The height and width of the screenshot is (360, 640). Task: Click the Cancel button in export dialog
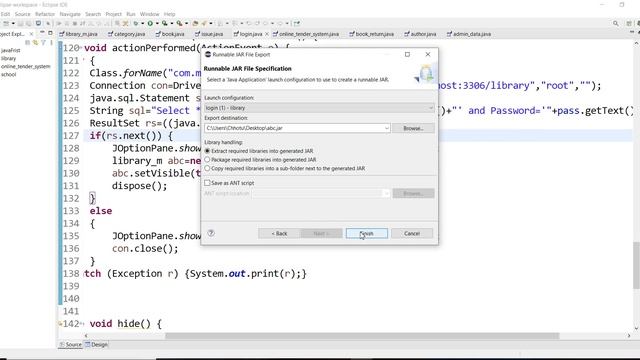pos(412,233)
